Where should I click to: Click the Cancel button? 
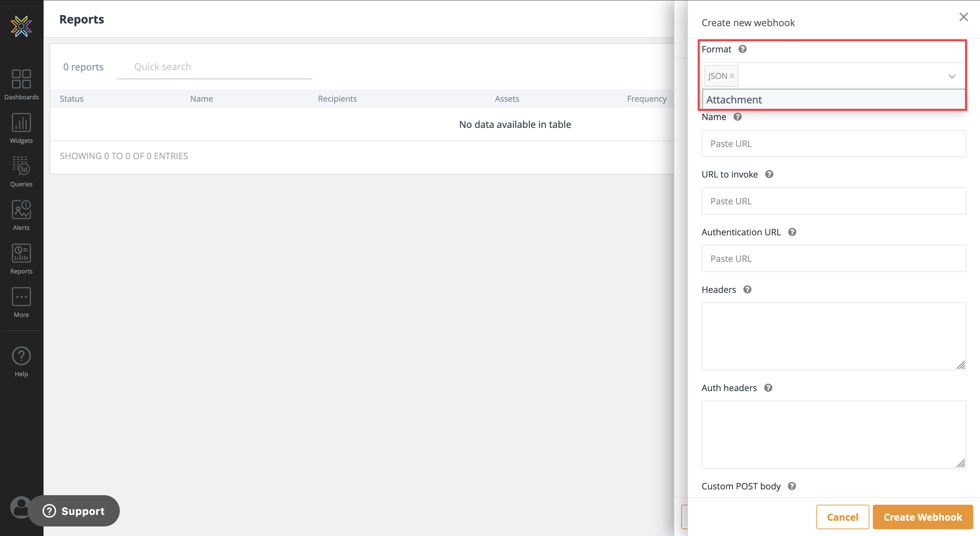(x=842, y=517)
